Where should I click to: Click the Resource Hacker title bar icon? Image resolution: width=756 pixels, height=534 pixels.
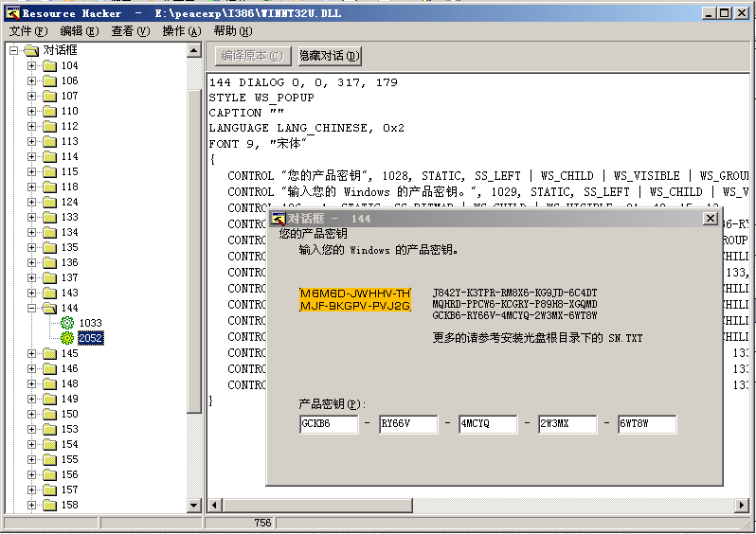click(13, 13)
